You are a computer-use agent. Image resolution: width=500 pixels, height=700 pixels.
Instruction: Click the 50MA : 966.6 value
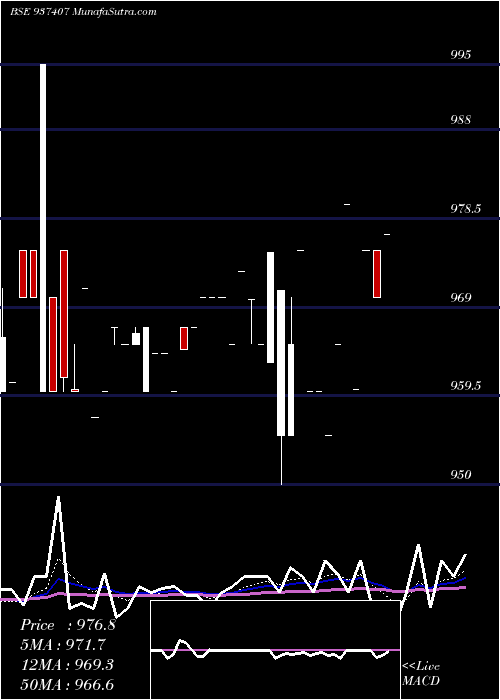[67, 684]
